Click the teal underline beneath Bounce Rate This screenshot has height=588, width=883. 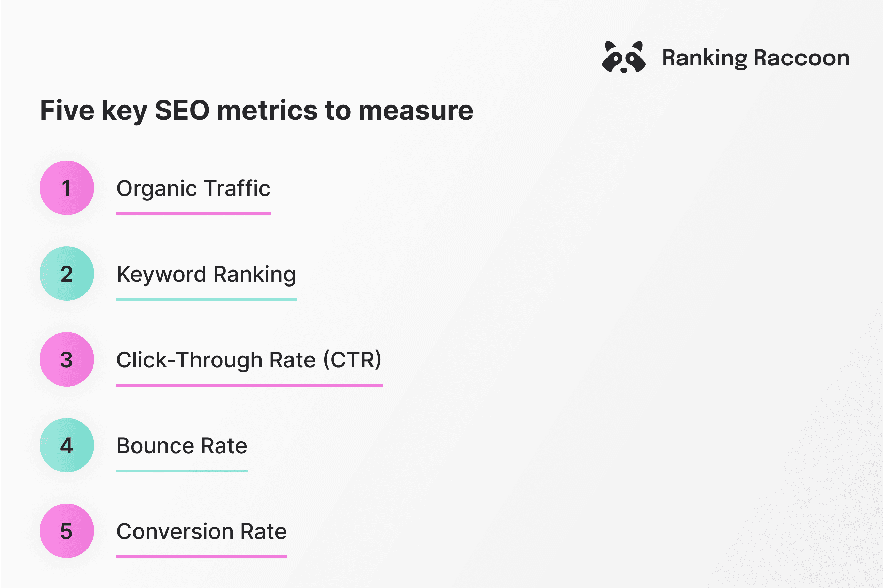point(182,471)
